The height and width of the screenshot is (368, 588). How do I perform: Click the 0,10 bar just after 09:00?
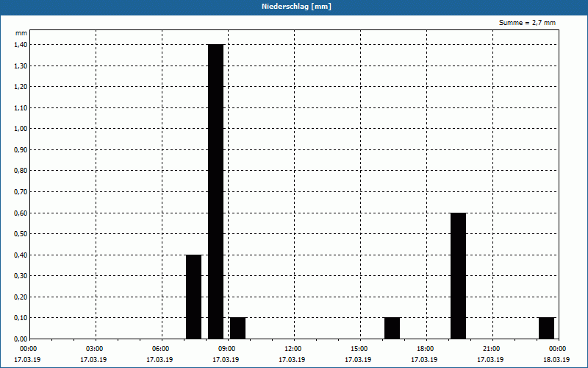[237, 328]
